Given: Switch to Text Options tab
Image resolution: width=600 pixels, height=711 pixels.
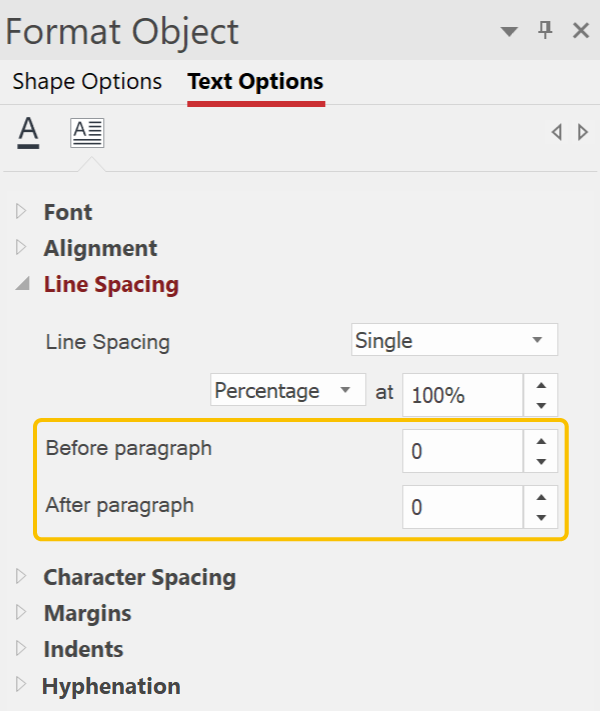Looking at the screenshot, I should click(x=255, y=82).
